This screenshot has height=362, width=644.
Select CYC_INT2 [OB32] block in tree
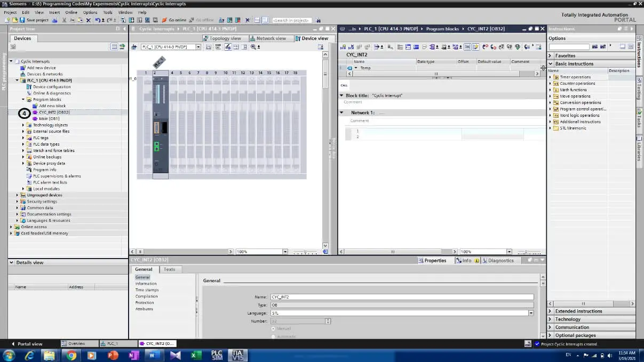54,112
